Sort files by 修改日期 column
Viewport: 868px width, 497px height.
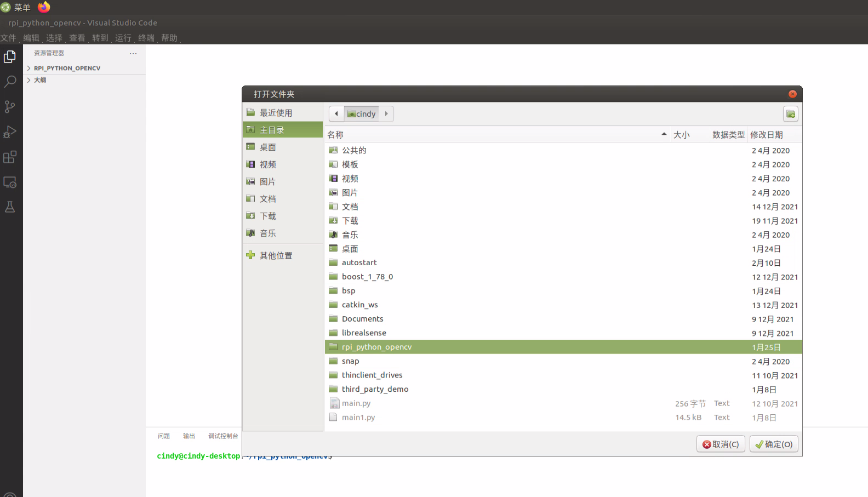[775, 135]
